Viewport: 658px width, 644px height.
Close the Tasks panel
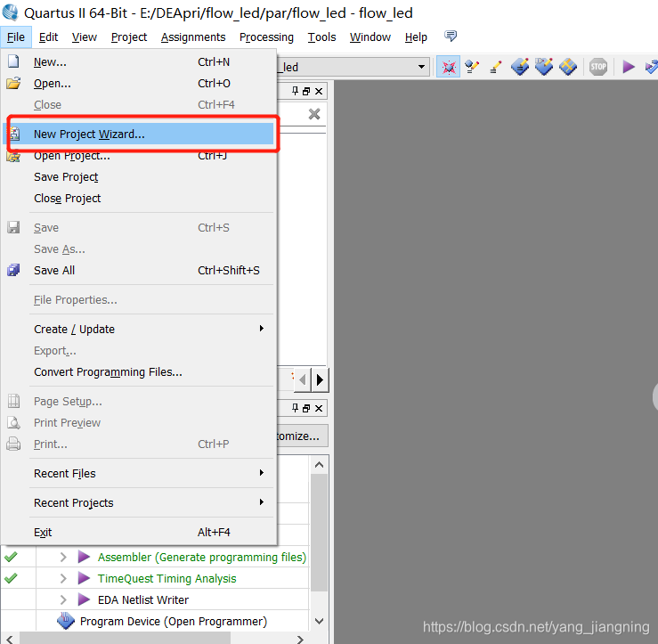point(319,408)
